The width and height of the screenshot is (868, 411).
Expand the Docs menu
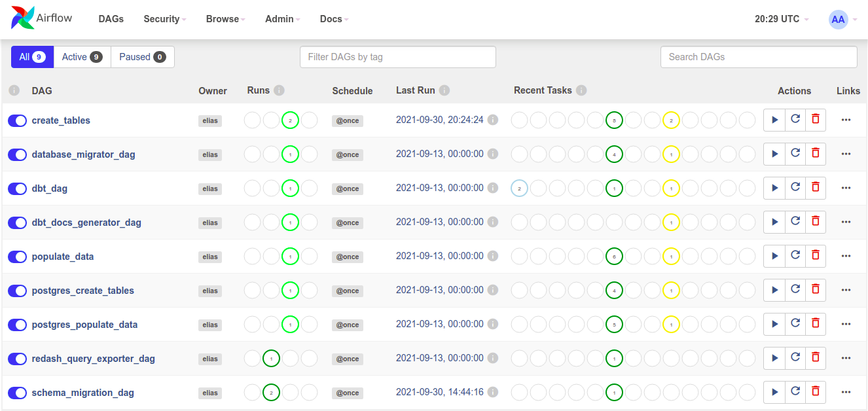point(334,19)
